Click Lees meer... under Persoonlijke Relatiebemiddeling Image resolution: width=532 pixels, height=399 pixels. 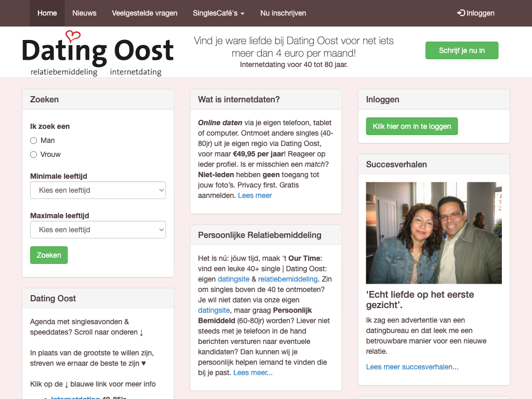[253, 373]
